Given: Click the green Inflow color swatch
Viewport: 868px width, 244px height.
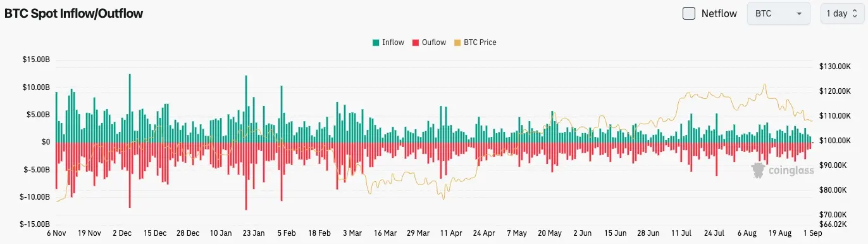Looking at the screenshot, I should point(376,42).
